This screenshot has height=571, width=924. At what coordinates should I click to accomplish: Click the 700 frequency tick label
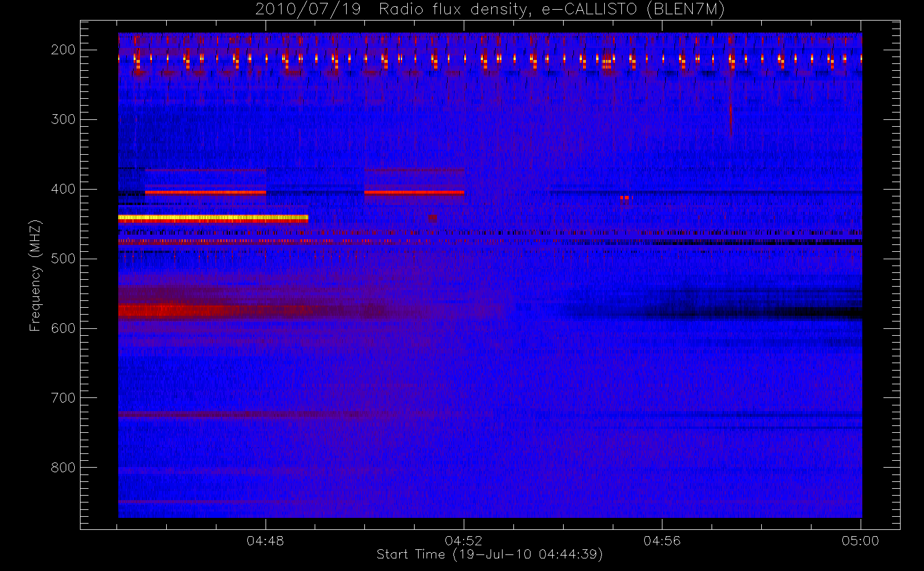(63, 398)
